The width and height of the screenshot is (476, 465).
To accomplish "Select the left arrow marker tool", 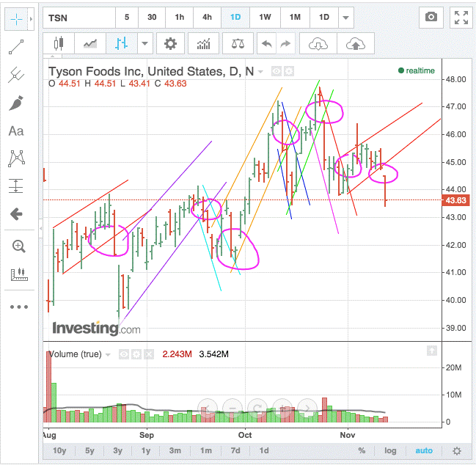I will tap(16, 214).
